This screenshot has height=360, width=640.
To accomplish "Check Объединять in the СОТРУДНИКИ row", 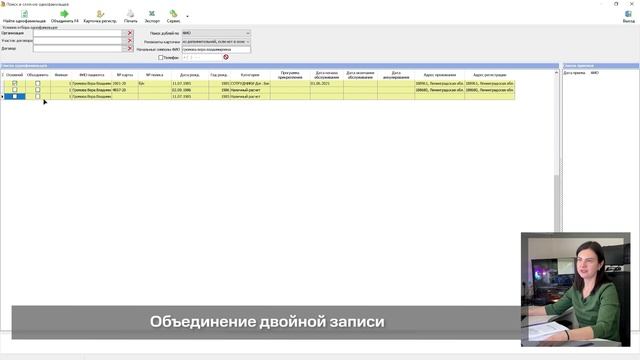I will click(38, 83).
